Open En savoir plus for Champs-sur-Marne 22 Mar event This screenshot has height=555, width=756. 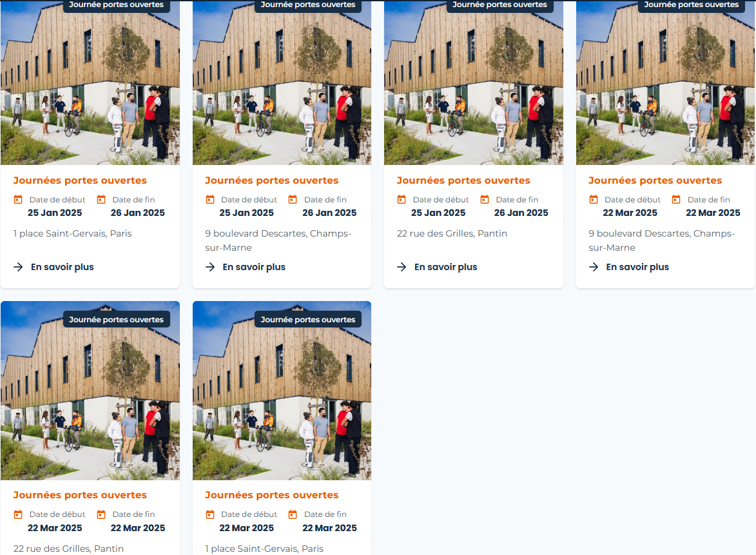pyautogui.click(x=629, y=267)
